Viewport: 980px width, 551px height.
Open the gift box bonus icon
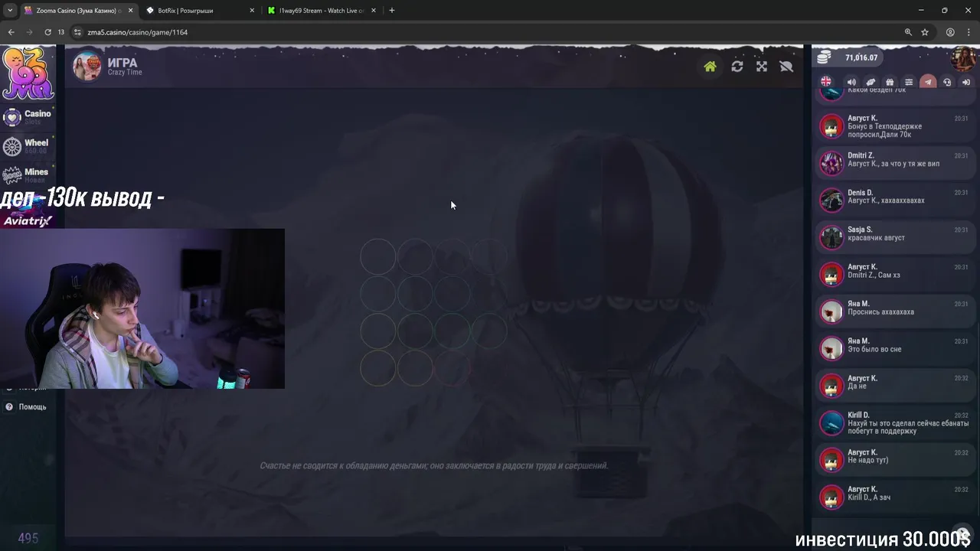[890, 82]
